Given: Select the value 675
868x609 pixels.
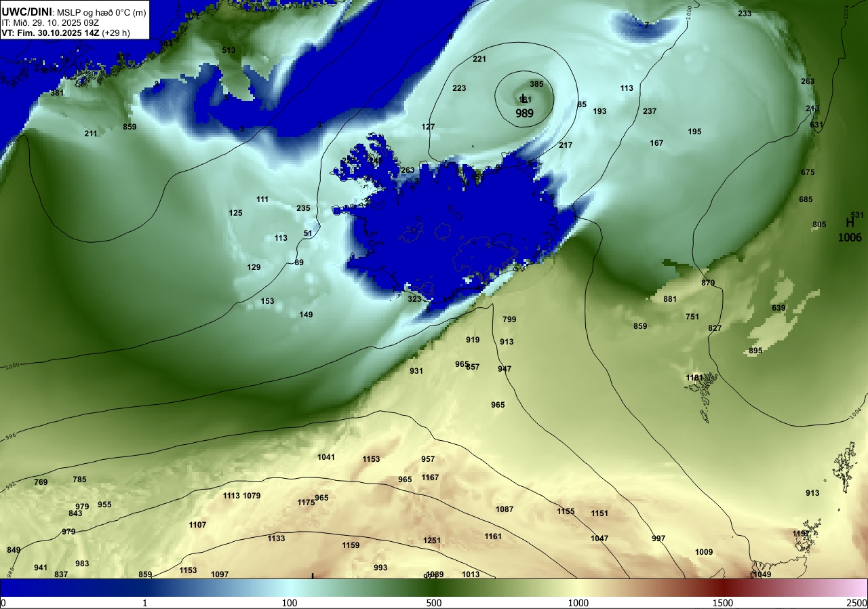Looking at the screenshot, I should (x=808, y=172).
